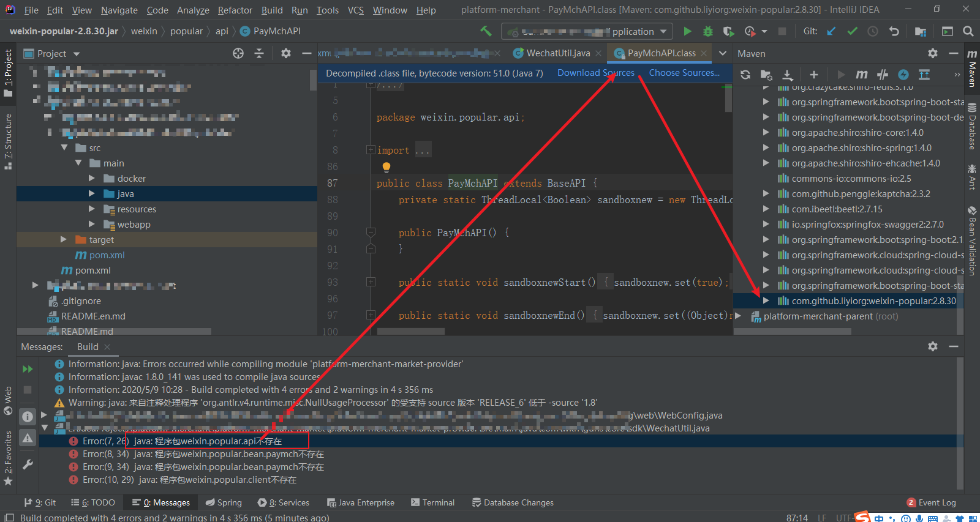Show Git history clock icon
Screen dimensions: 980x522
(873, 31)
